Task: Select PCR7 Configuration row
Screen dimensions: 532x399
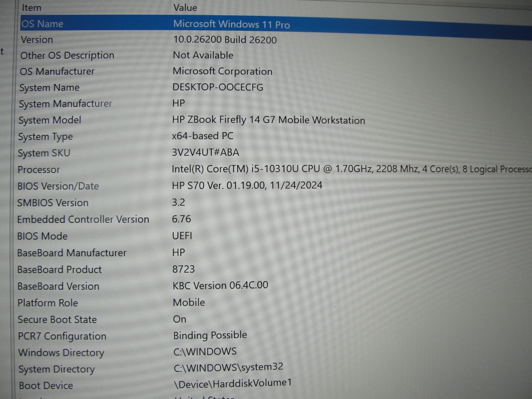Action: (x=62, y=336)
